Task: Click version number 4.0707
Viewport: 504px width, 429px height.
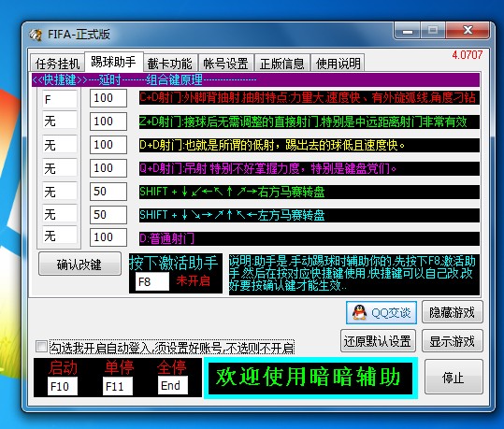Action: 467,55
